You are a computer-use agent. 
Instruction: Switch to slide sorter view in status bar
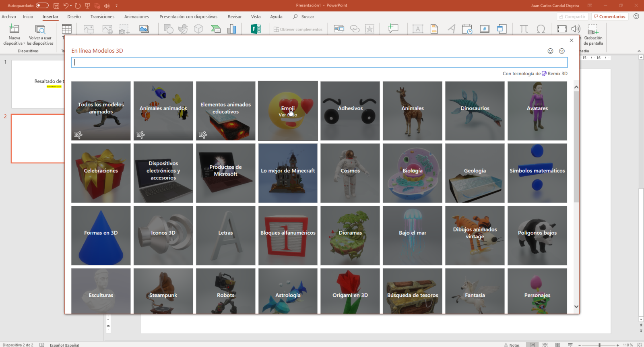coord(545,345)
